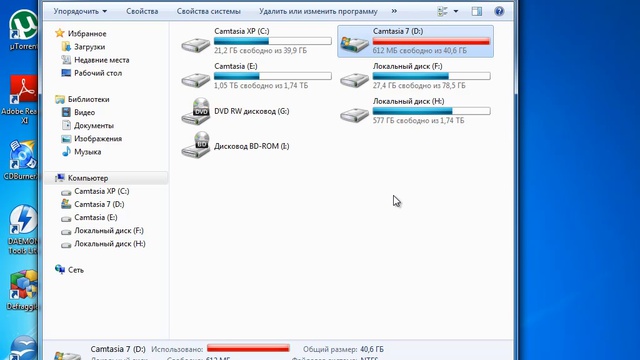Select Библиотеки in navigation pane

[89, 99]
